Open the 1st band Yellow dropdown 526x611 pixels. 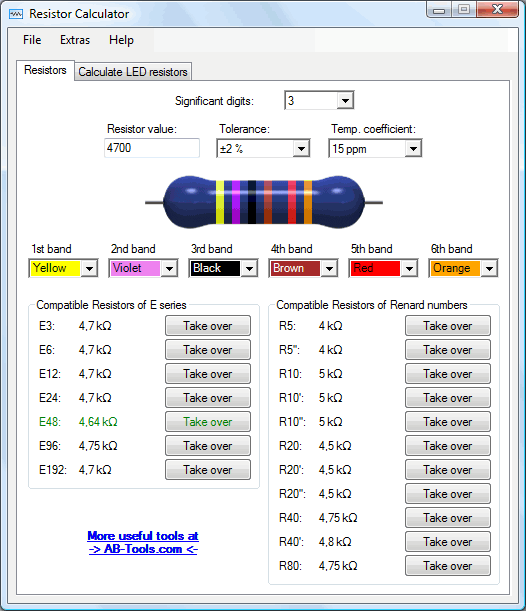tap(89, 268)
